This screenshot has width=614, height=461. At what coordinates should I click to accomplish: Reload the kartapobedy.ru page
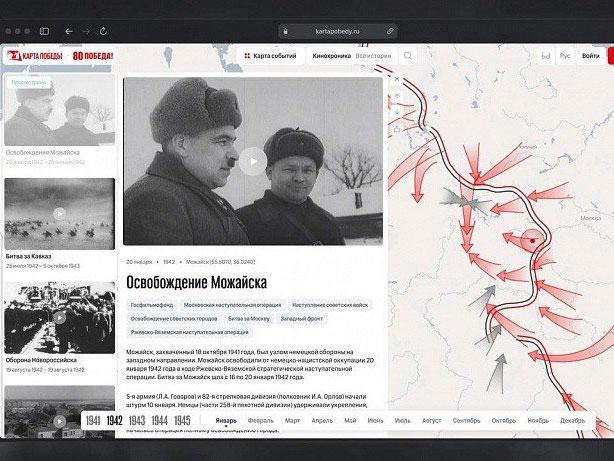tap(103, 31)
